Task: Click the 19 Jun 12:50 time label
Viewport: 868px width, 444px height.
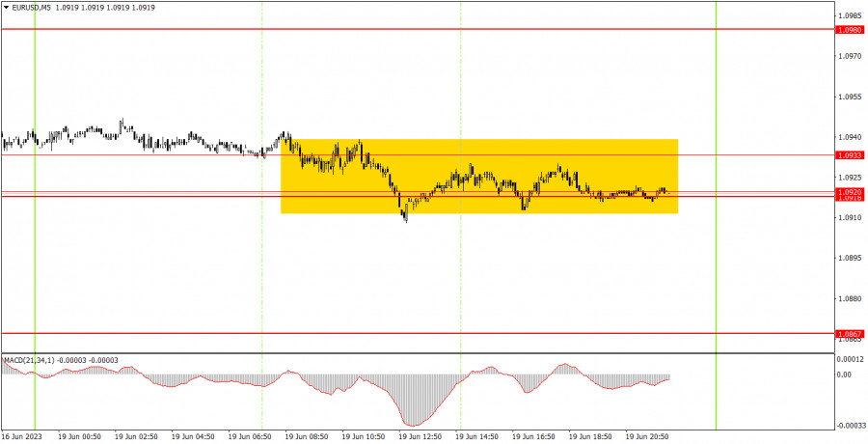Action: click(x=420, y=437)
